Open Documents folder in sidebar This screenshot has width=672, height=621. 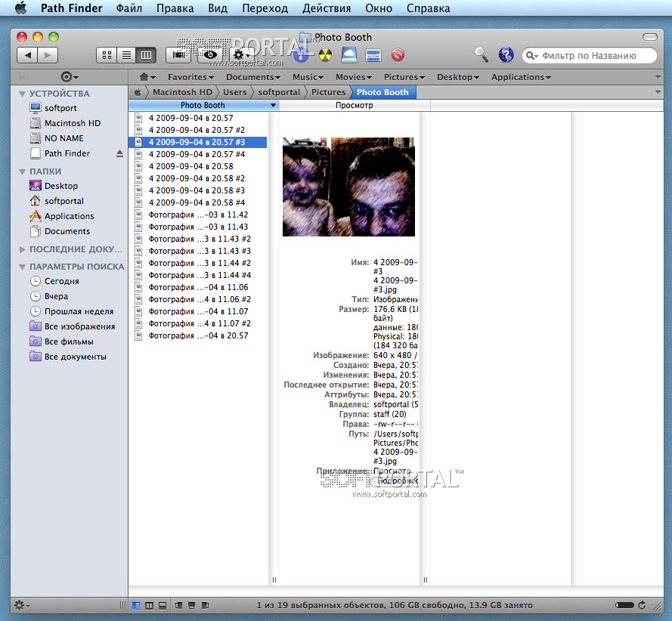(x=67, y=231)
